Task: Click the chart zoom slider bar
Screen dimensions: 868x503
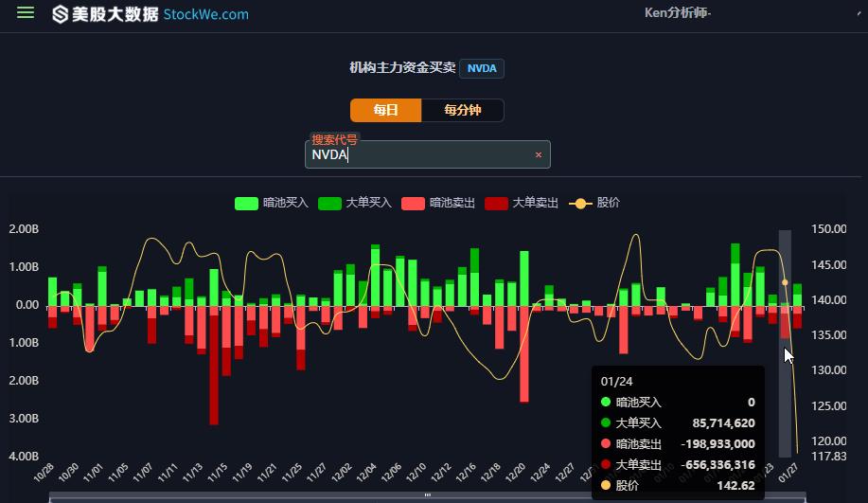Action: point(427,495)
